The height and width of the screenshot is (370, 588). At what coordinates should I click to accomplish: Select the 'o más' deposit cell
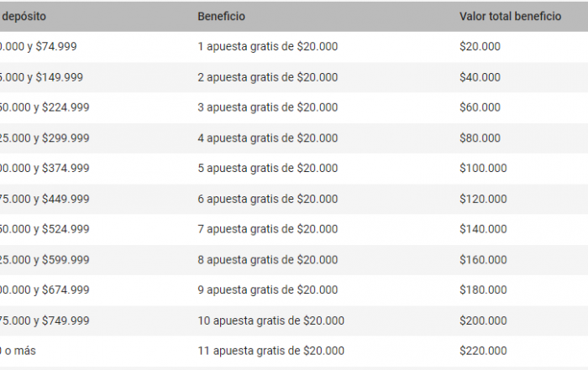[20, 351]
